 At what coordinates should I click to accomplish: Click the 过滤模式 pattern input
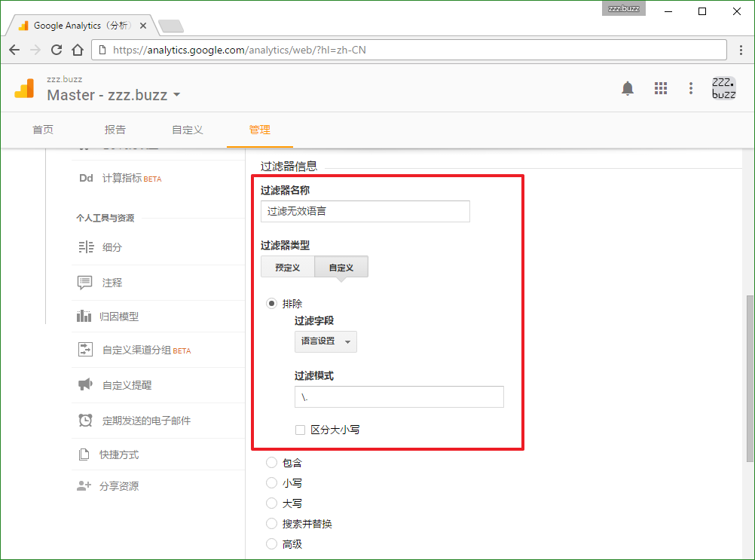coord(399,396)
